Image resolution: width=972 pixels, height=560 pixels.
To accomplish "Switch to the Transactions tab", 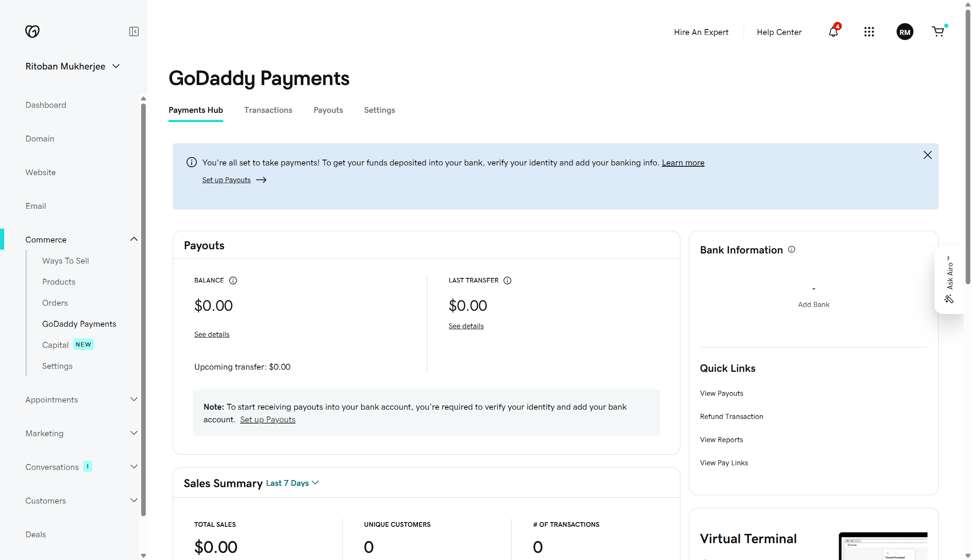I will [268, 110].
